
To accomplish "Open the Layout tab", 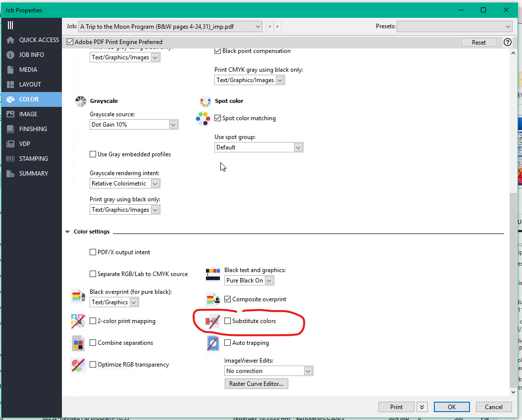I will click(x=32, y=85).
